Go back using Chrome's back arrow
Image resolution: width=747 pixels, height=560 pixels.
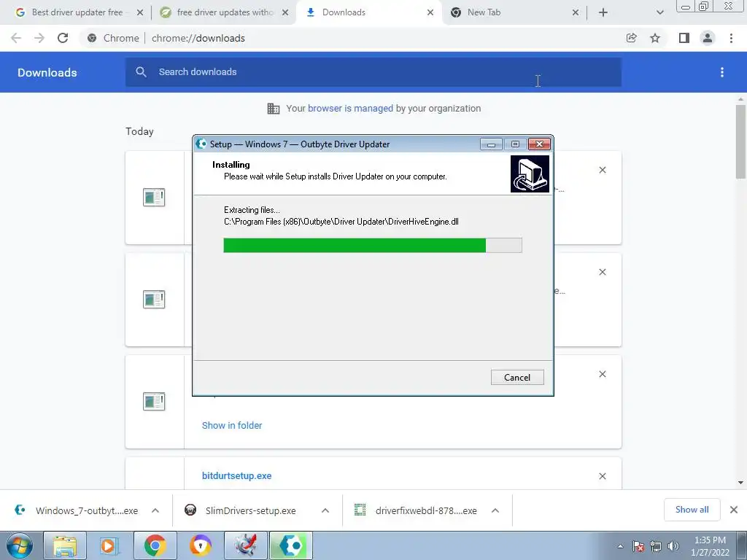(x=16, y=38)
